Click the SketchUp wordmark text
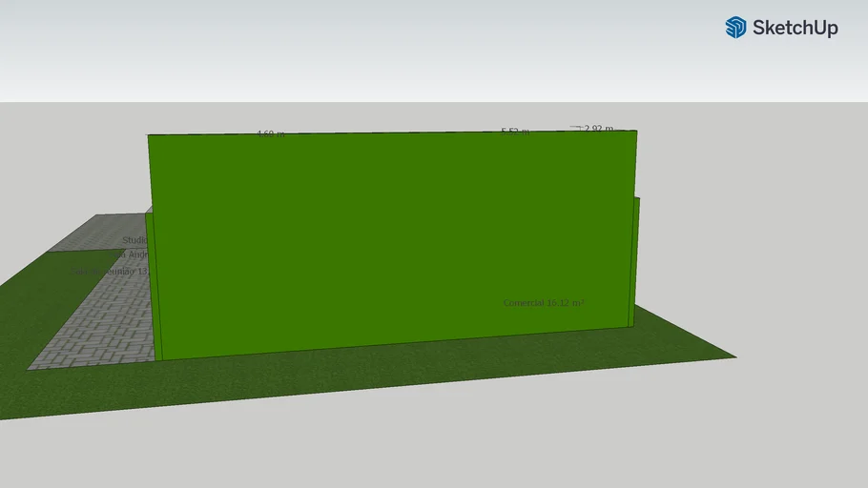This screenshot has height=488, width=868. click(x=795, y=29)
